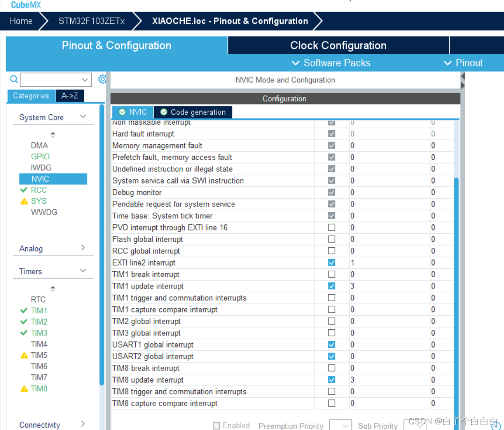Select RTC under Timers
This screenshot has height=430, width=504.
tap(38, 300)
